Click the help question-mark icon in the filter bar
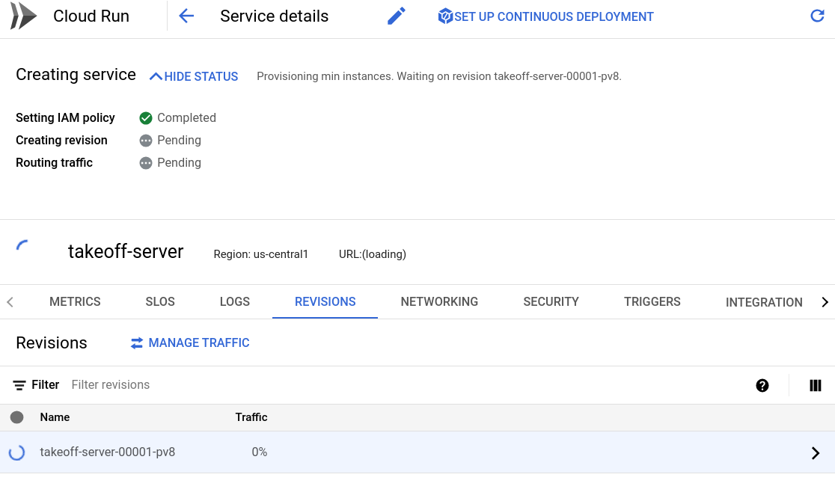Screen dimensions: 835x504 (x=762, y=385)
